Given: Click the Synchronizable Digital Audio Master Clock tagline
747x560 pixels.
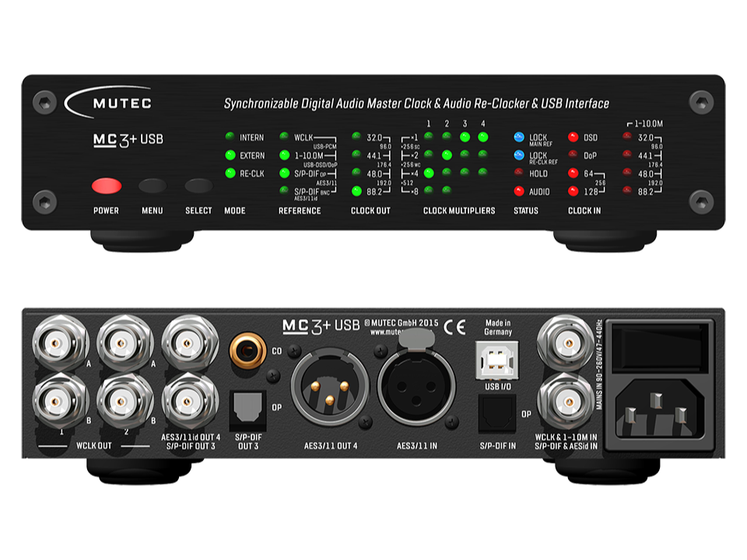Looking at the screenshot, I should 416,103.
